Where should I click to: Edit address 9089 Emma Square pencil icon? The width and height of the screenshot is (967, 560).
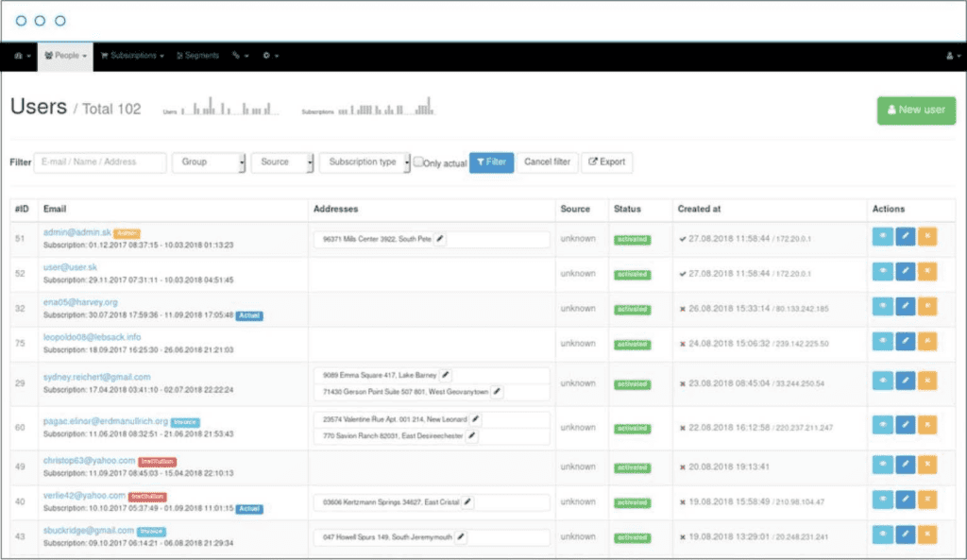coord(446,375)
